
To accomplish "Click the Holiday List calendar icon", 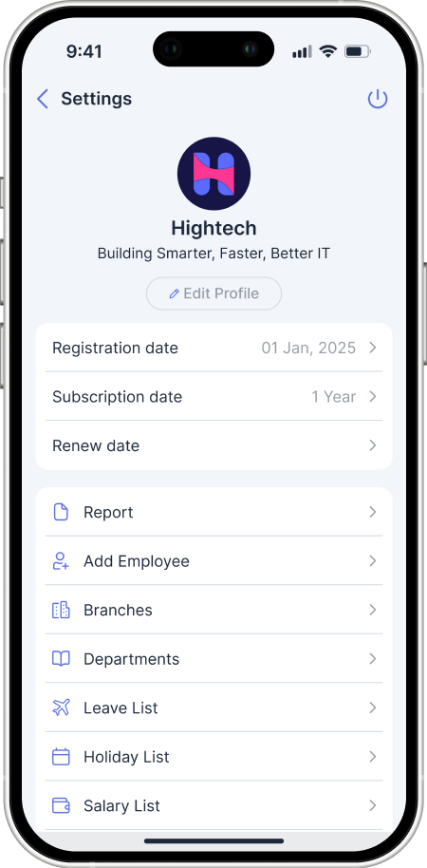I will pyautogui.click(x=61, y=757).
